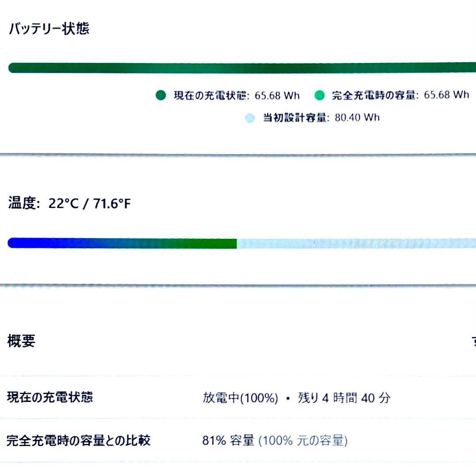Click the light green 完全充電時の容量 legend dot
This screenshot has height=476, width=476.
click(320, 95)
